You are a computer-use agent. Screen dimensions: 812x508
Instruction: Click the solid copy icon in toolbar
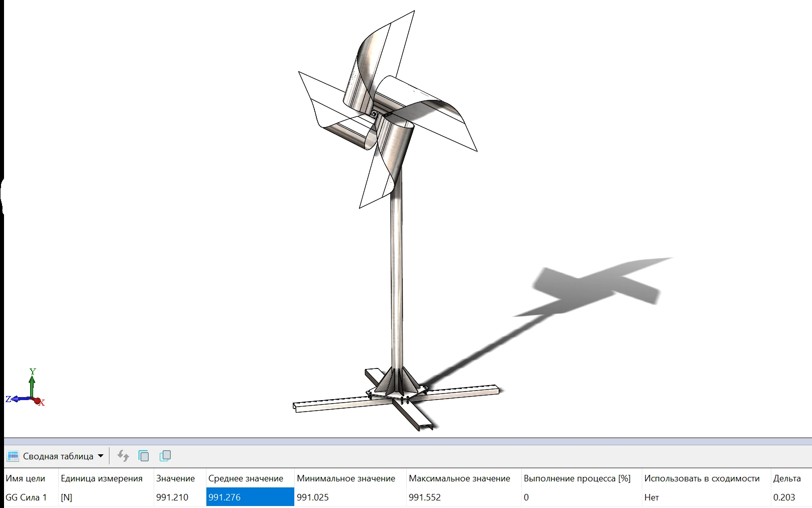click(x=144, y=456)
